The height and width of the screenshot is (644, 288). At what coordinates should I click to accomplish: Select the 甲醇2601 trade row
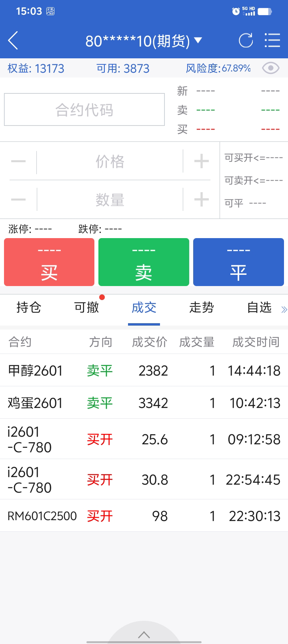tap(144, 370)
